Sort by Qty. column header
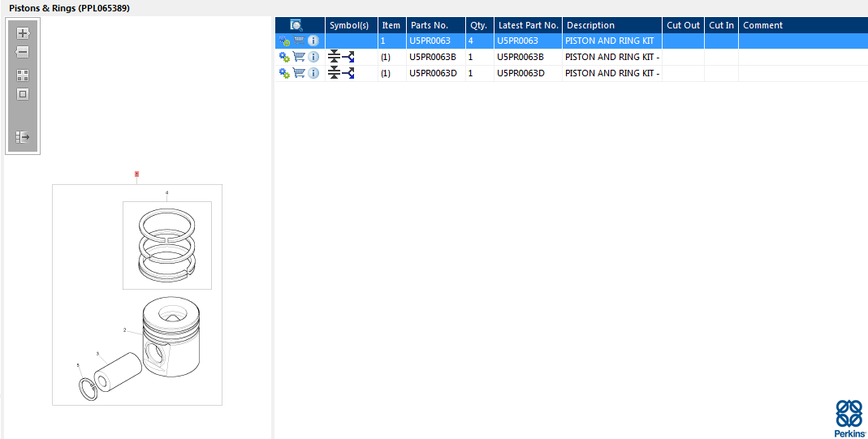This screenshot has width=868, height=439. coord(480,25)
